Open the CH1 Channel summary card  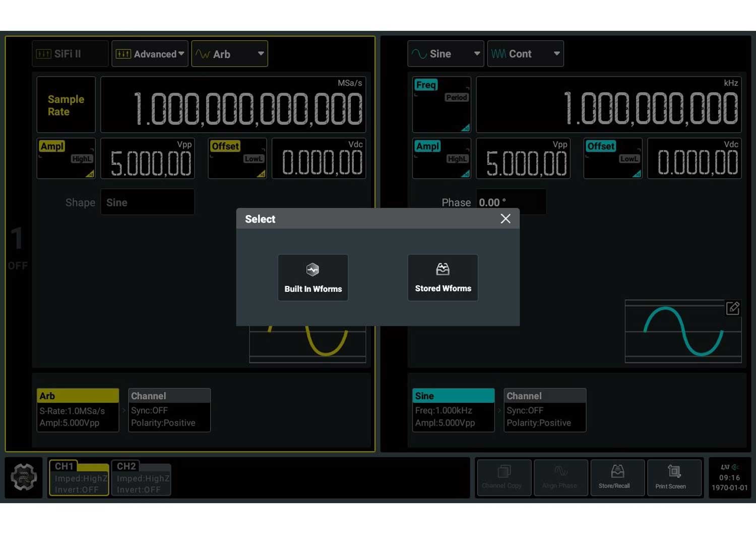pyautogui.click(x=169, y=410)
